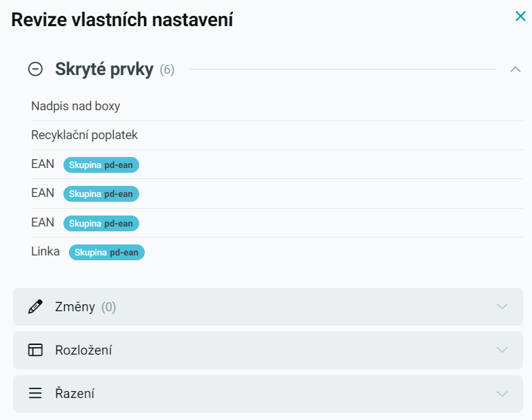Select the Nadpis nad boxy item
Viewport: 532px width, 420px height.
76,106
